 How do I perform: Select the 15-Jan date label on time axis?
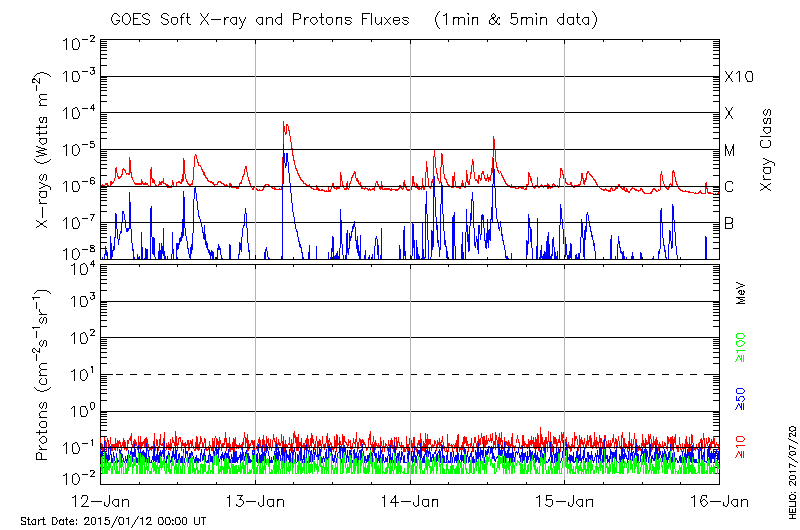point(565,500)
